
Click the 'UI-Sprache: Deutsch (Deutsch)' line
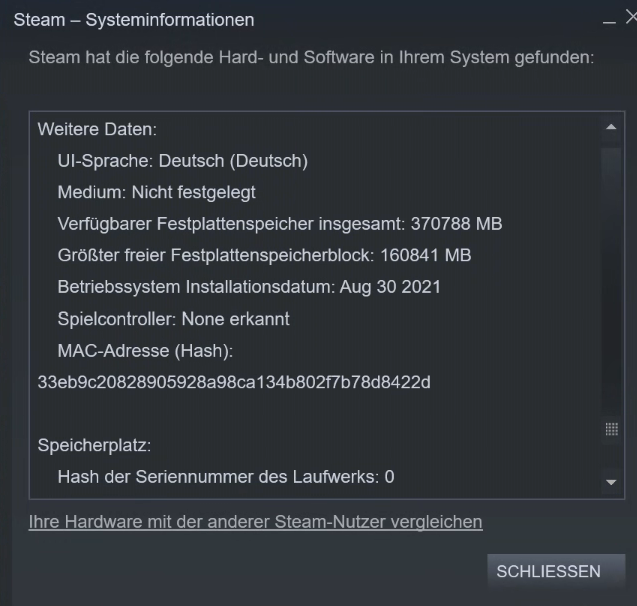pos(182,161)
